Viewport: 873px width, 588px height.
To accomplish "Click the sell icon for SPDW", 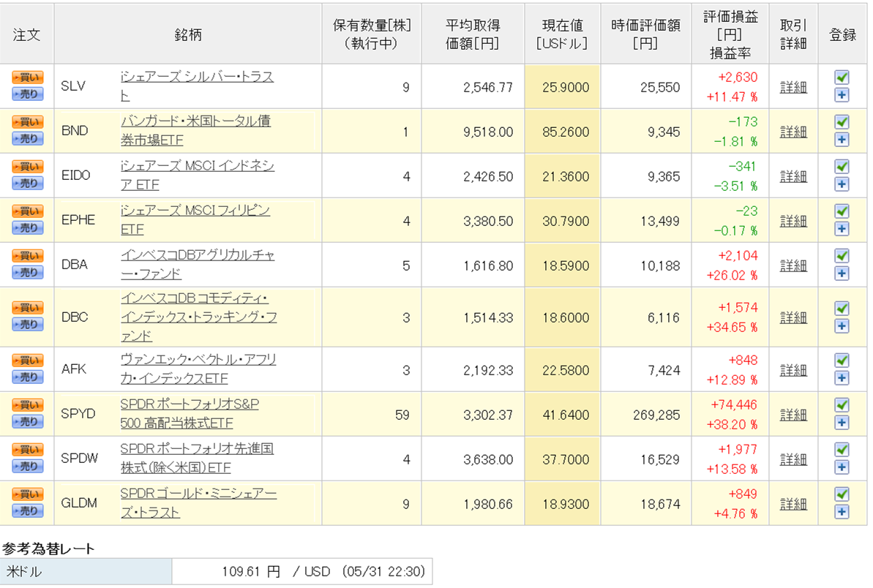I will [x=28, y=466].
